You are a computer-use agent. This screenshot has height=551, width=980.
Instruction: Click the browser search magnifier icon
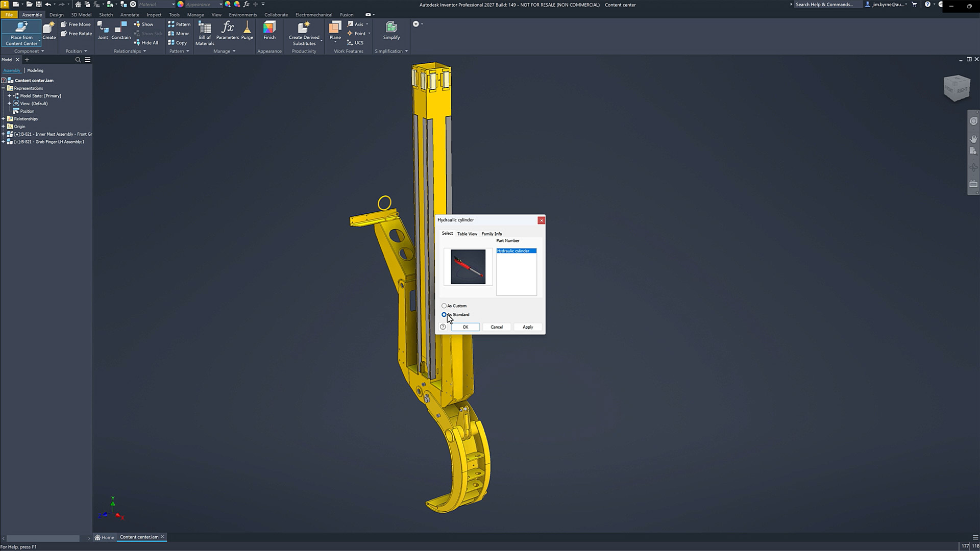pyautogui.click(x=78, y=60)
